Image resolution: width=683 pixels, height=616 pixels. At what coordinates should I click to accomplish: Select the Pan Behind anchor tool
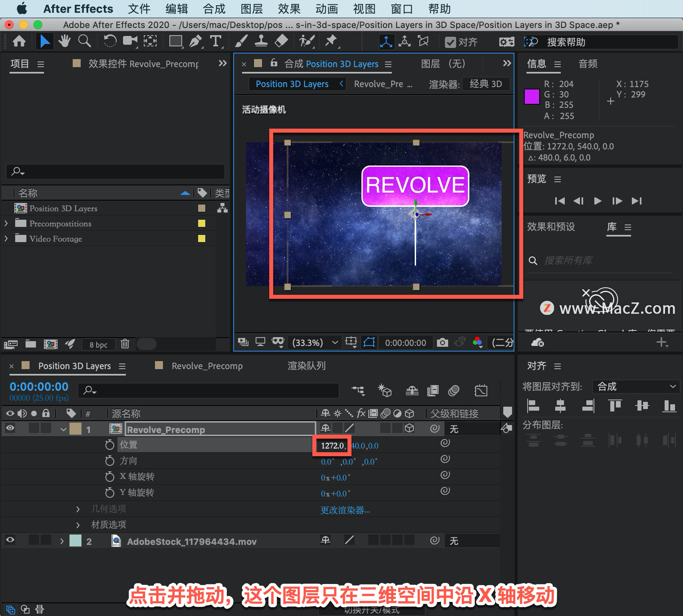150,41
